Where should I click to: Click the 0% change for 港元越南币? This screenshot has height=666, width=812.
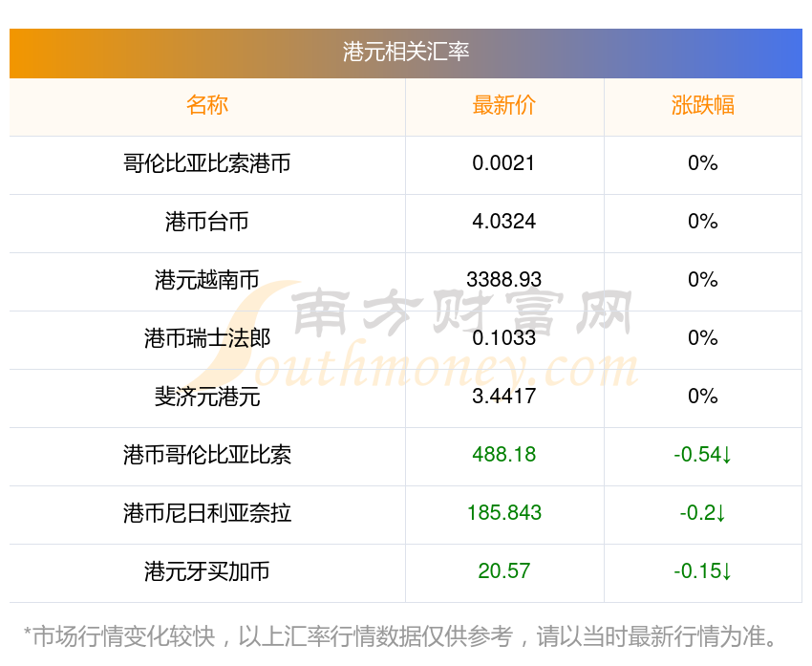coord(703,280)
